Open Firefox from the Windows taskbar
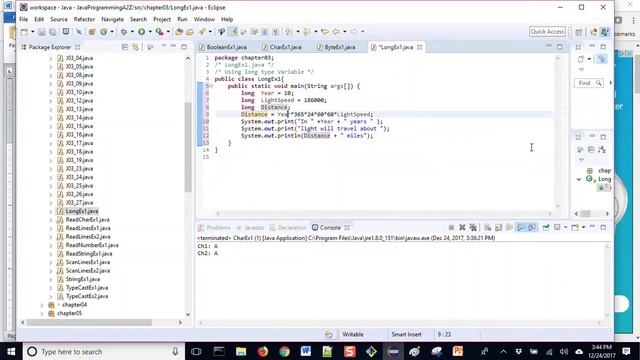640x360 pixels. pos(262,351)
